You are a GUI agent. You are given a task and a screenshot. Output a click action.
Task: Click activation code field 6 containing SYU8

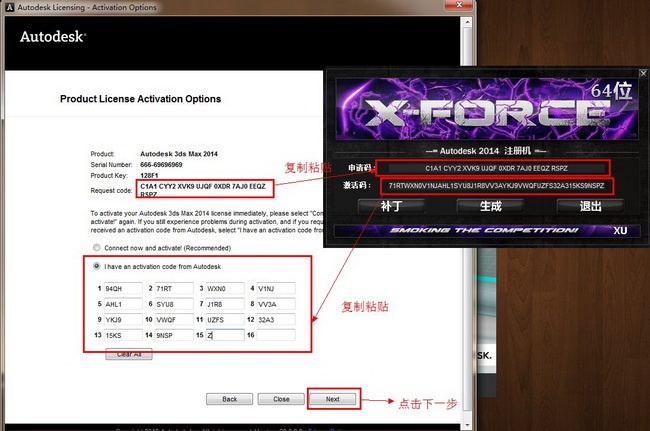point(174,304)
